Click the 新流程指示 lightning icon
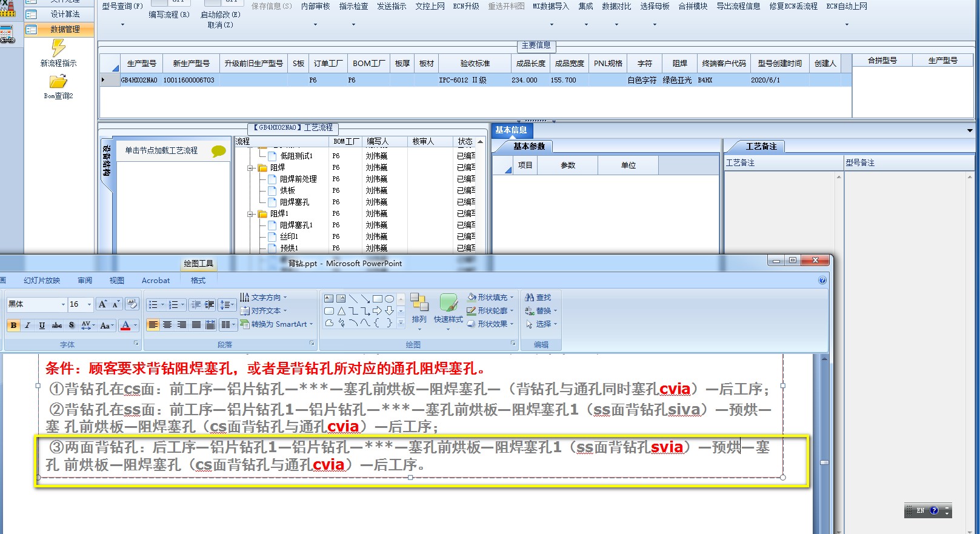 click(58, 47)
